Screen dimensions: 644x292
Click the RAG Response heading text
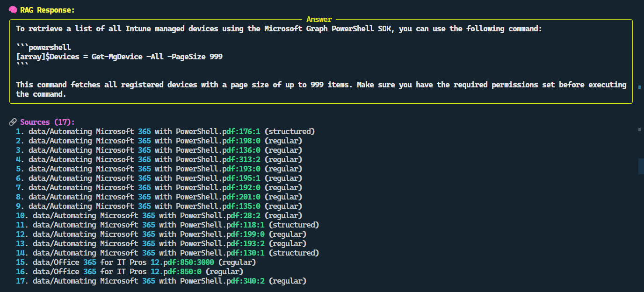[x=47, y=10]
